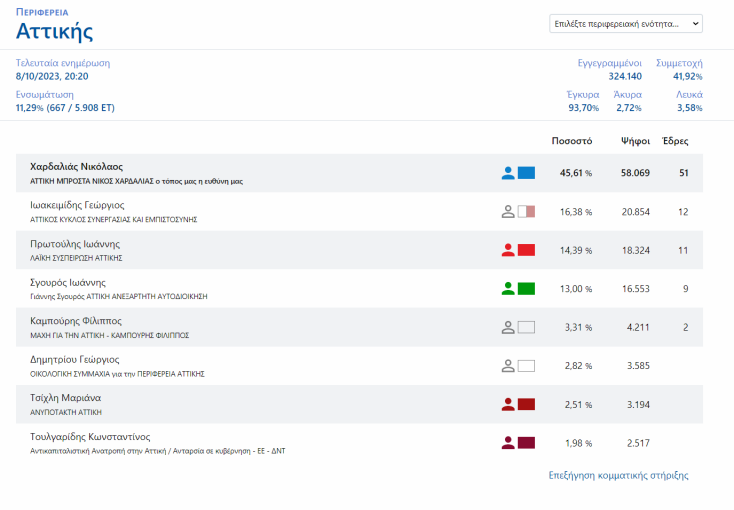Click the 'Ποσοστό' column header
Viewport: 734px width, 510px height.
[572, 141]
